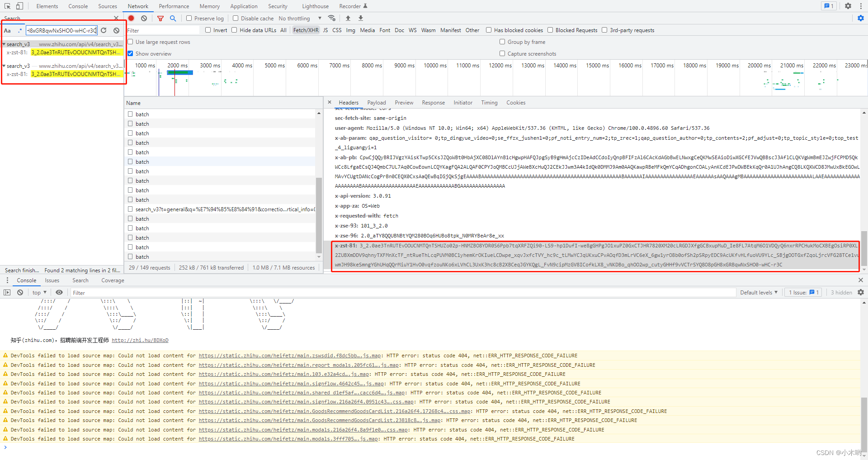
Task: Activate the inspect element picker icon
Action: pyautogui.click(x=7, y=6)
